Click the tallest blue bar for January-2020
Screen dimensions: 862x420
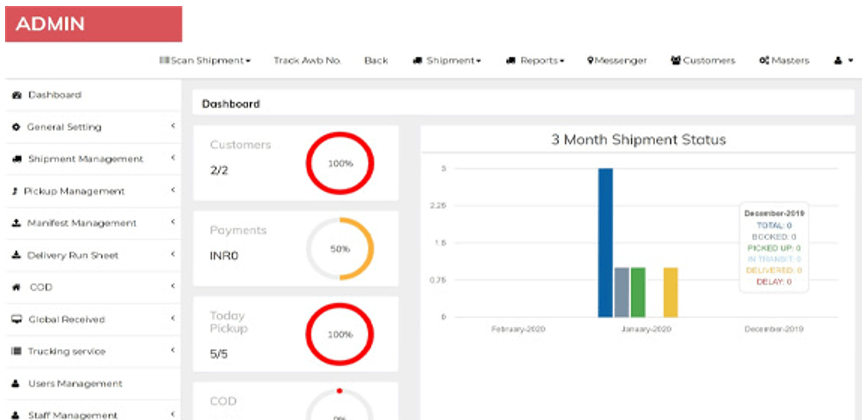point(605,242)
